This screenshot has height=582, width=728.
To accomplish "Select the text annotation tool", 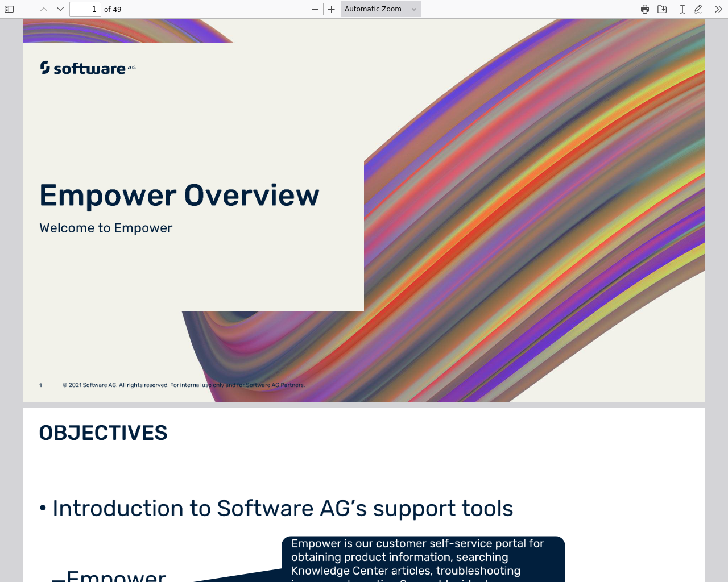I will pos(682,9).
